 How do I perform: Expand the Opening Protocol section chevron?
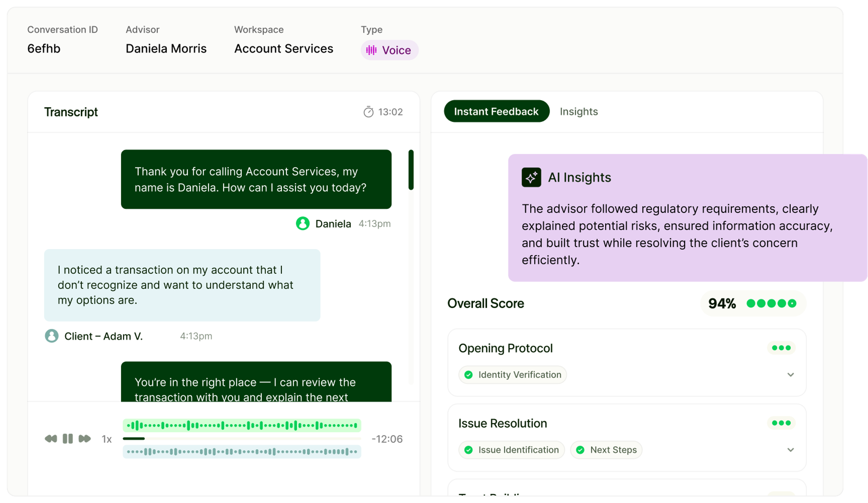790,375
